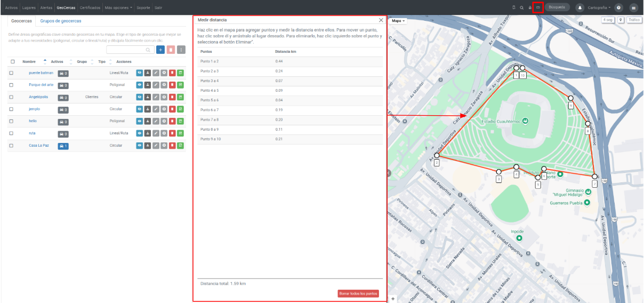Click the geofence search input field
644x303 pixels.
coord(130,50)
